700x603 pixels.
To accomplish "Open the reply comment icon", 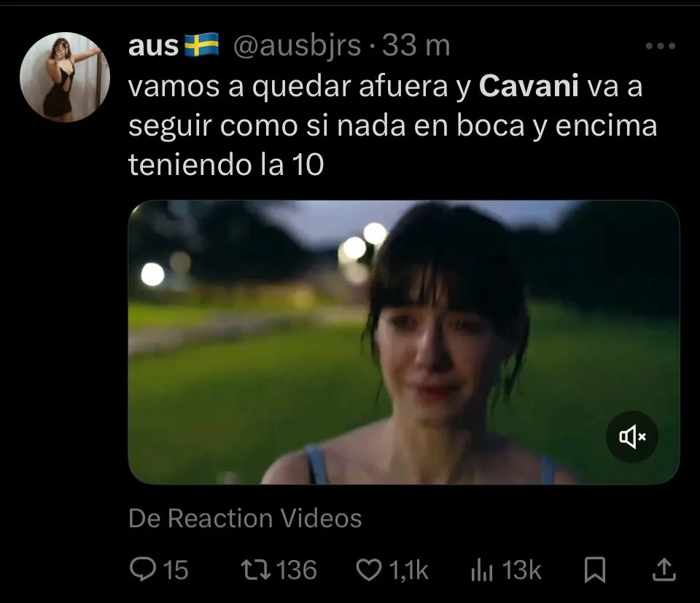I will click(x=143, y=569).
